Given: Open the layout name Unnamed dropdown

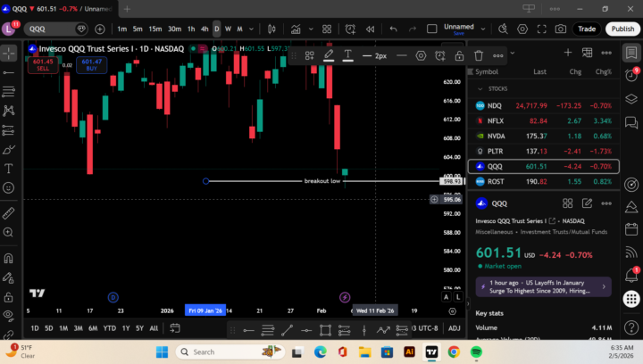Looking at the screenshot, I should 483,29.
